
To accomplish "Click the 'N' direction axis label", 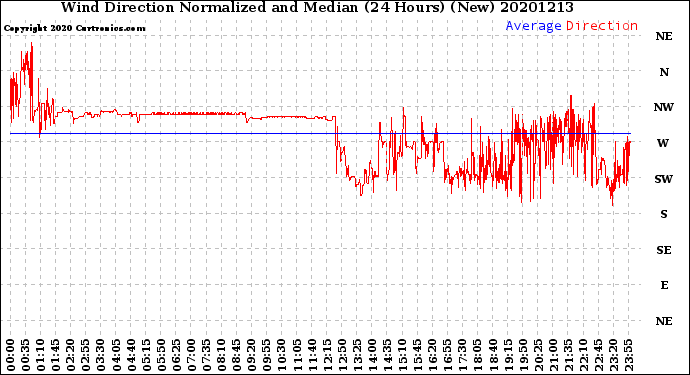I will point(664,72).
